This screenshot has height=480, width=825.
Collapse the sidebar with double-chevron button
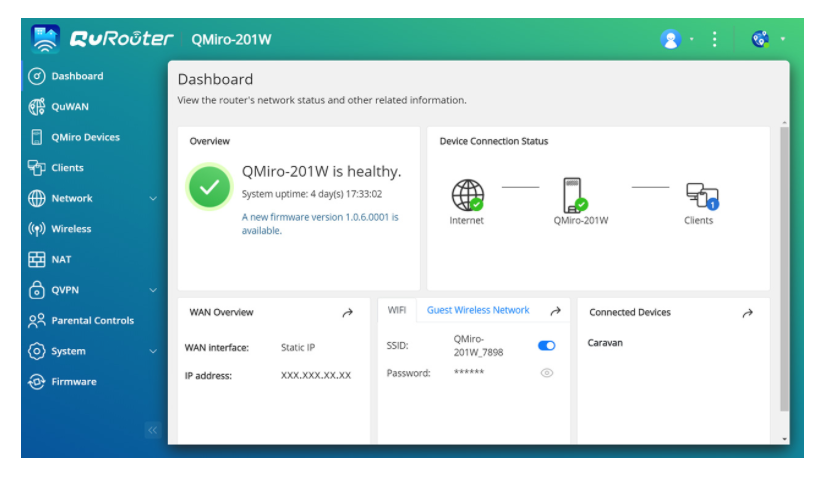[153, 430]
